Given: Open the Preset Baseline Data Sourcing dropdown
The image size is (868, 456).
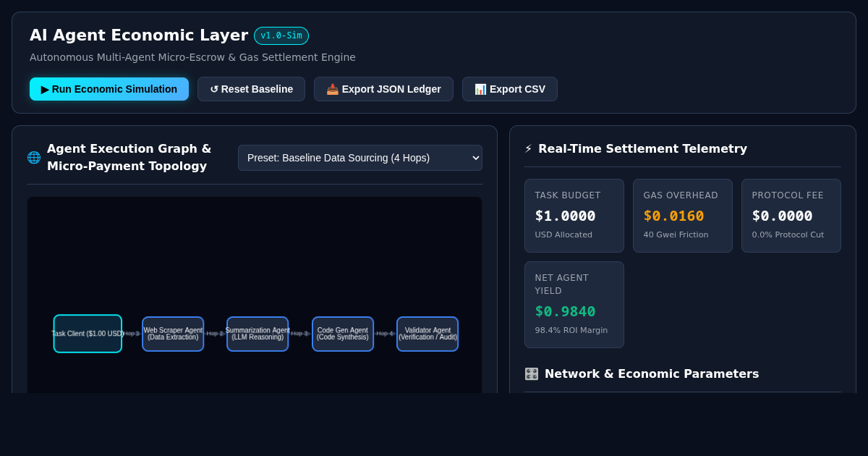Looking at the screenshot, I should pos(360,158).
